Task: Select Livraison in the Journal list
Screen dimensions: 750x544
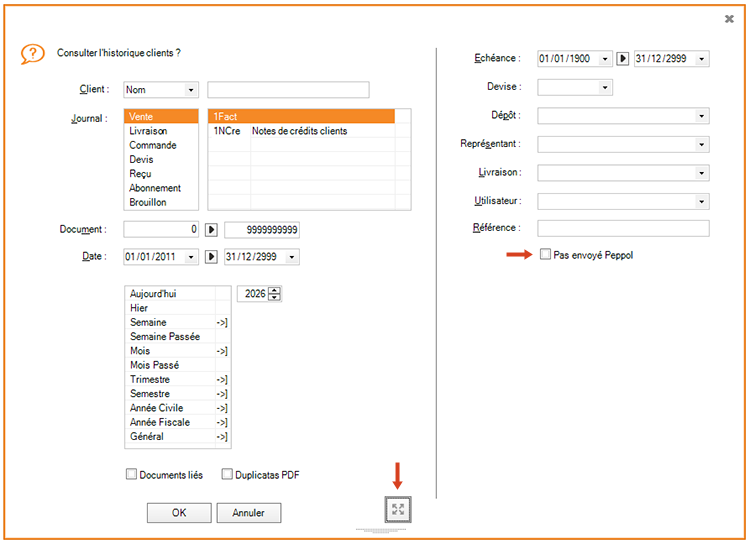Action: pyautogui.click(x=148, y=131)
